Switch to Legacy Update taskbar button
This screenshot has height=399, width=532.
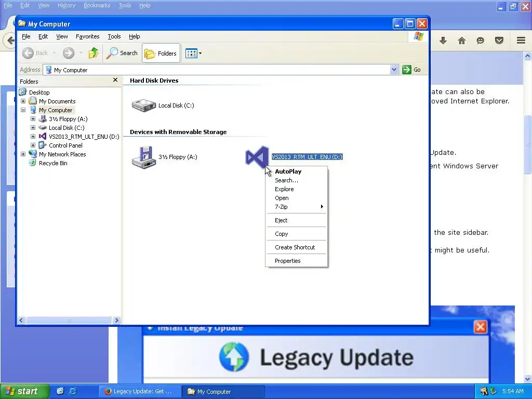tap(139, 392)
